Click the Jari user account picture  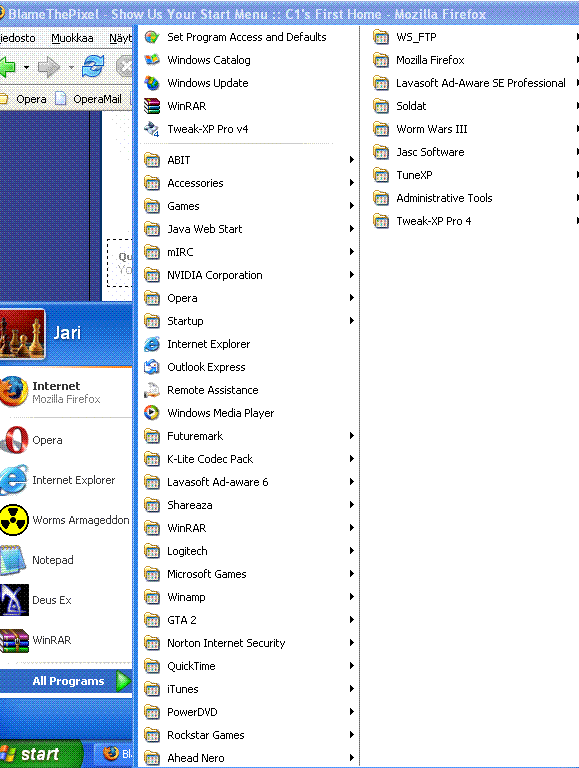click(22, 334)
